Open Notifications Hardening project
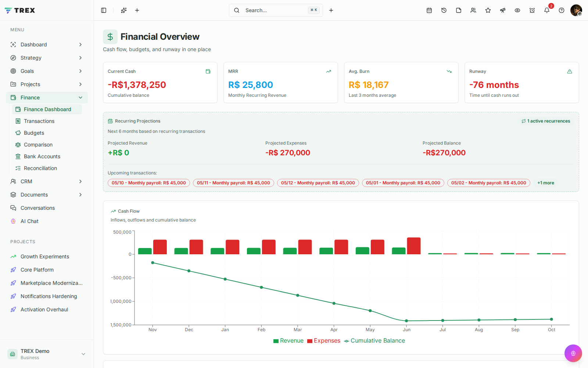 click(x=47, y=296)
